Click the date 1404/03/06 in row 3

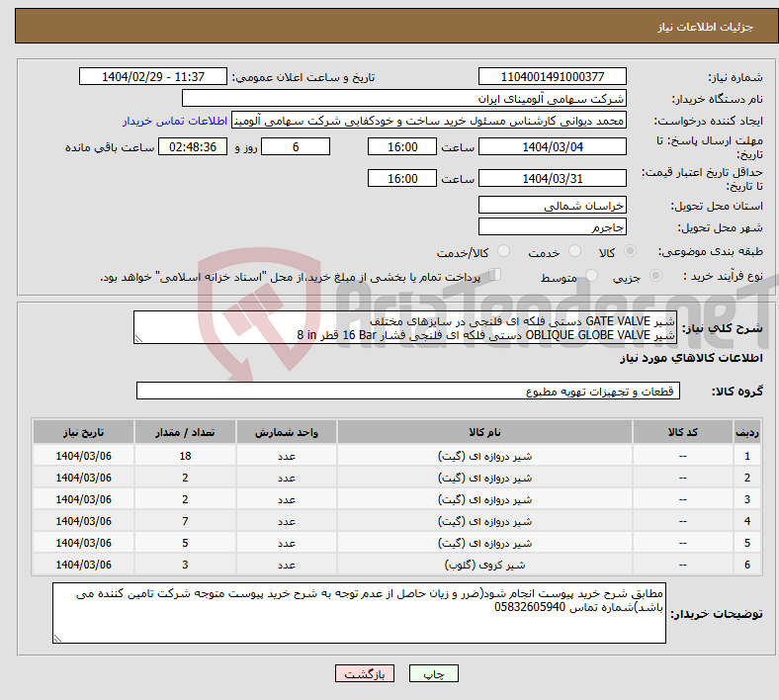(83, 499)
